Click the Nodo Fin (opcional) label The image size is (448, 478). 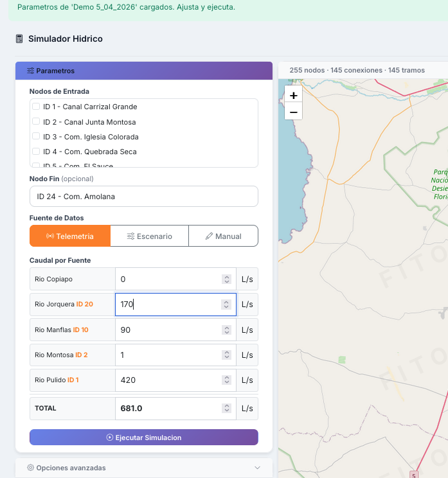click(x=61, y=179)
